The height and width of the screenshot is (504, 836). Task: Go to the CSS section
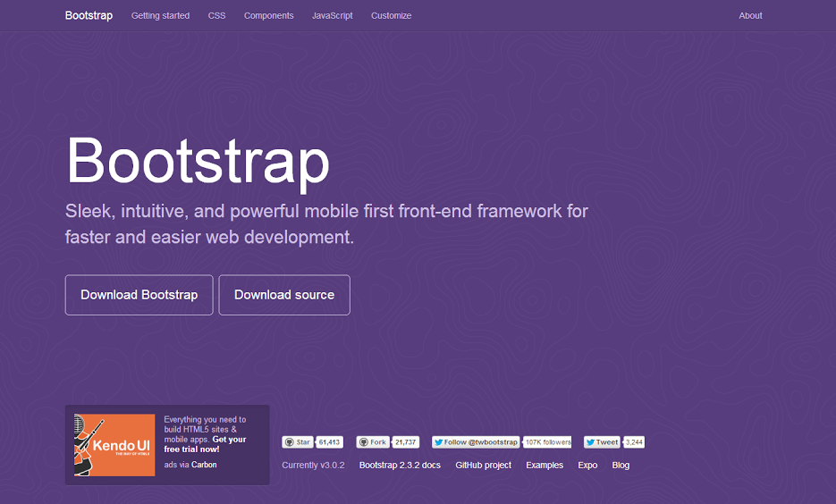point(216,15)
